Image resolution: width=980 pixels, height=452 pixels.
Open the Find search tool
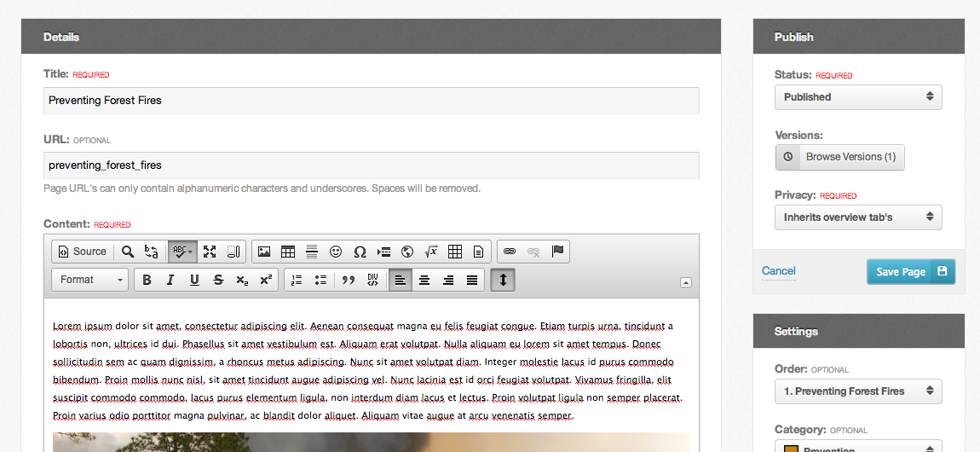(128, 252)
